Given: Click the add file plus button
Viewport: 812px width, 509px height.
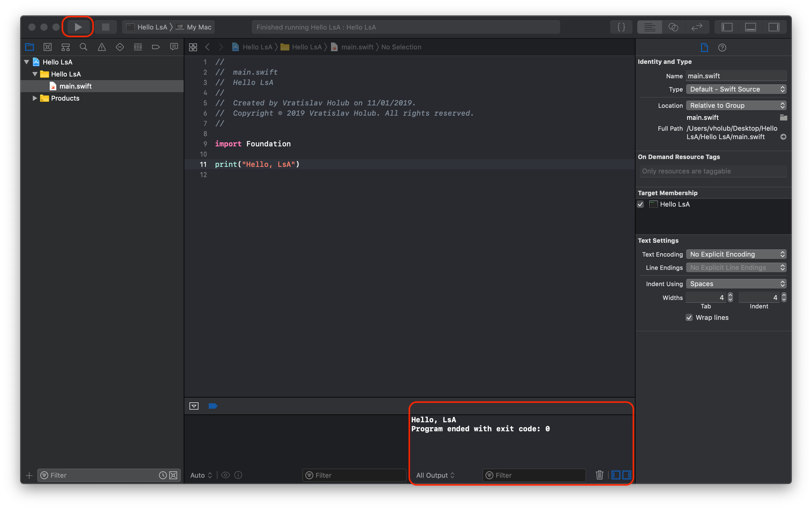Looking at the screenshot, I should (29, 475).
